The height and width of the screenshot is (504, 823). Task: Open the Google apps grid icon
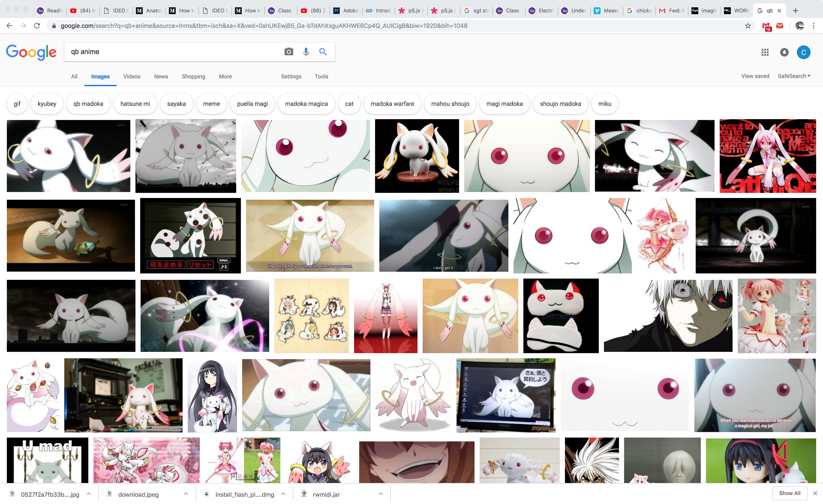pyautogui.click(x=765, y=52)
